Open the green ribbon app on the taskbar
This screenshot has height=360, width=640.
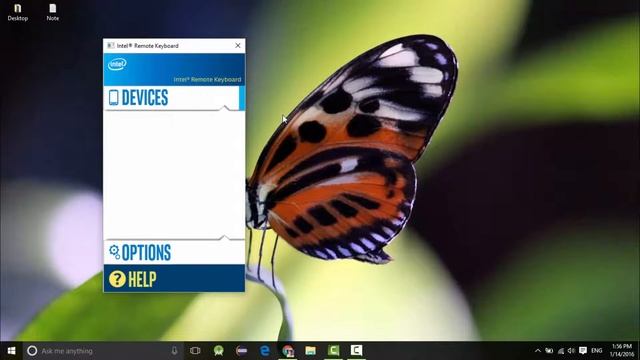pos(219,351)
